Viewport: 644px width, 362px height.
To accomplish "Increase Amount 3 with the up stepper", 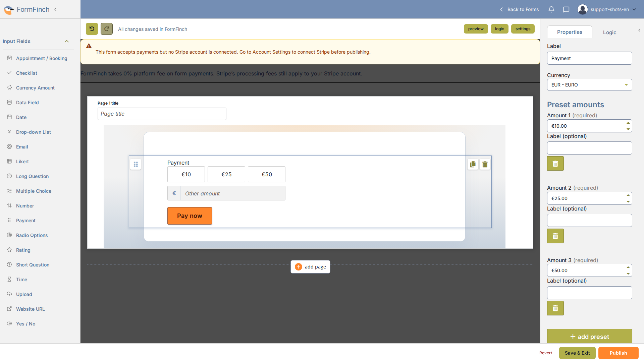I will pyautogui.click(x=628, y=267).
